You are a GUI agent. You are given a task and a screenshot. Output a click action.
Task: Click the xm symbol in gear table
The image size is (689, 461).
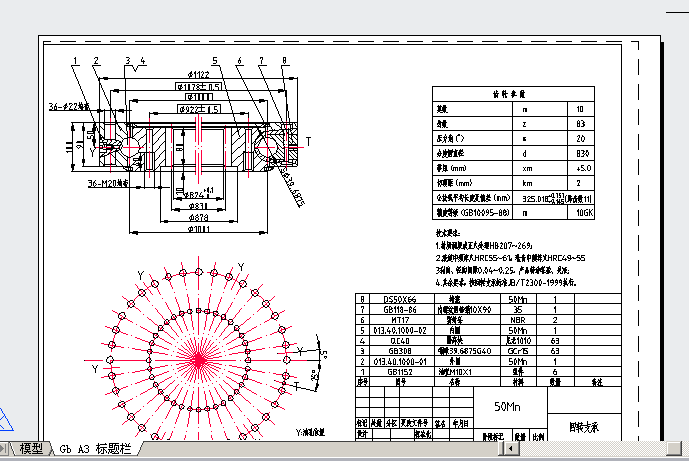pos(527,168)
